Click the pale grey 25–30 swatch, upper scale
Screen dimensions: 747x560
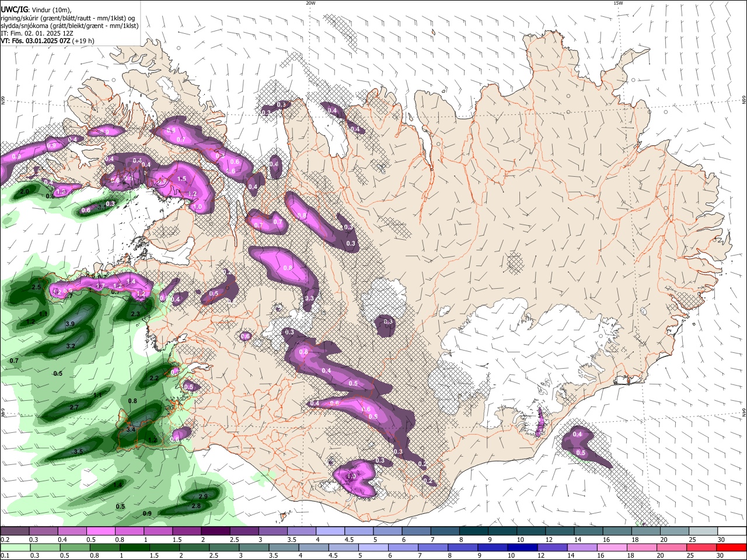tap(704, 531)
